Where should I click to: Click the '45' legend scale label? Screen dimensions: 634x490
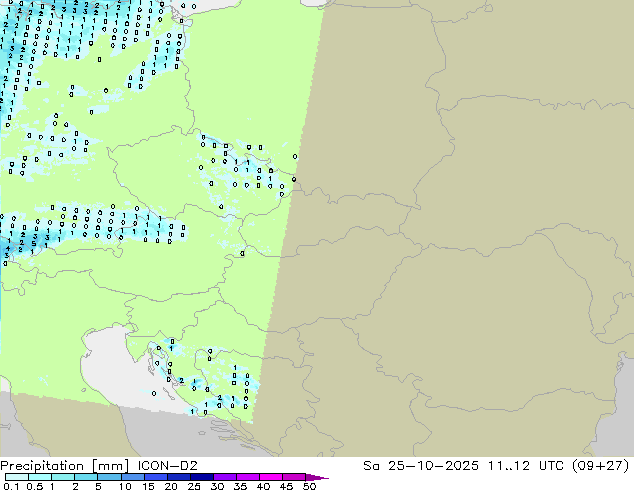tap(286, 486)
